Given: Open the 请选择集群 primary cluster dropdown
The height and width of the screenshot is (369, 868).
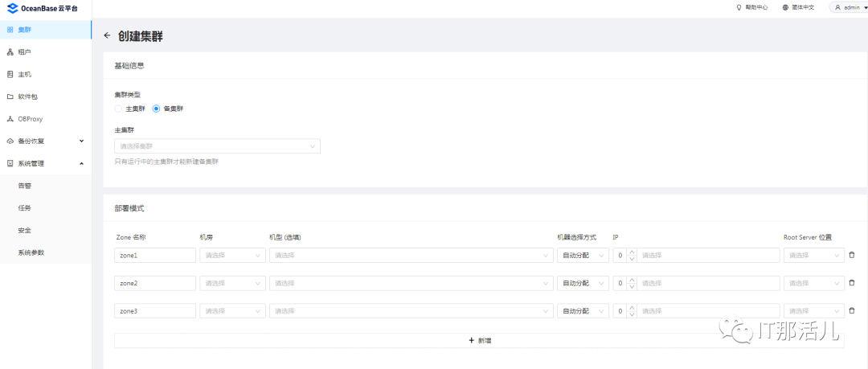Looking at the screenshot, I should (217, 146).
